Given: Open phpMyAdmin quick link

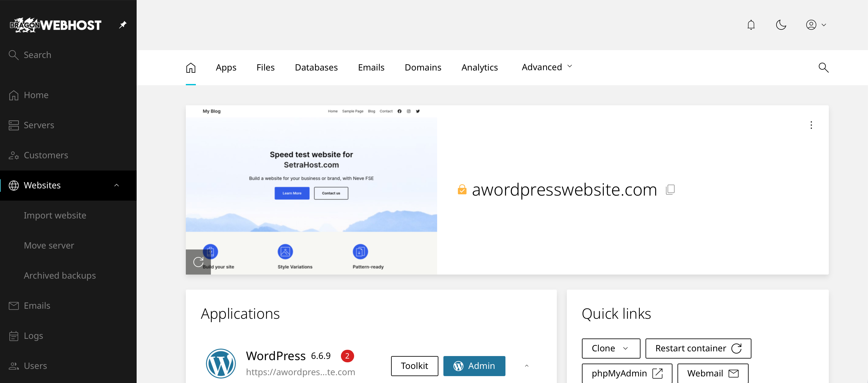Looking at the screenshot, I should pyautogui.click(x=627, y=373).
